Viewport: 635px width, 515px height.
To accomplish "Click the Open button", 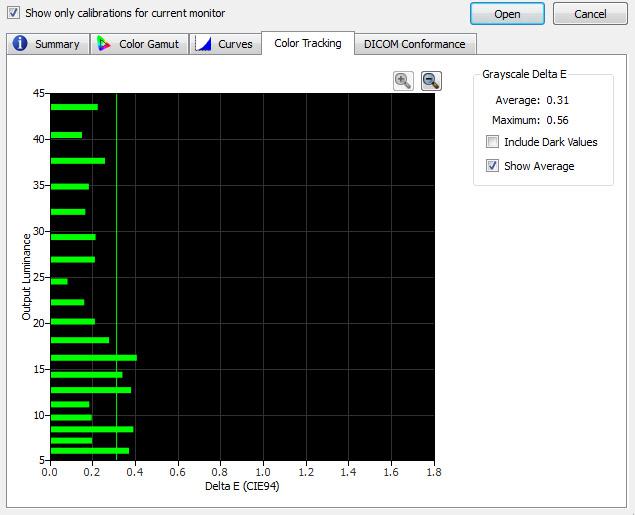I will (x=507, y=14).
